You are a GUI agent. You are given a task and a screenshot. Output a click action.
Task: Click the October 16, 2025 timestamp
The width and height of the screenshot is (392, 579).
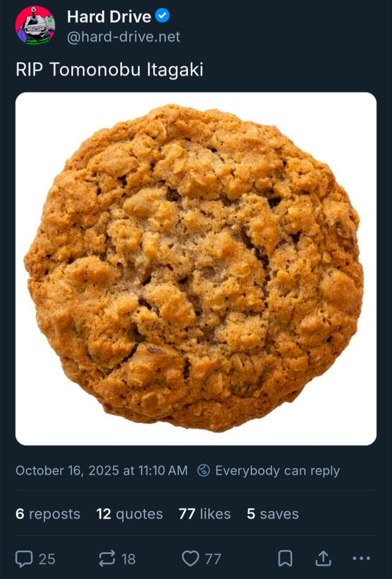tap(101, 471)
